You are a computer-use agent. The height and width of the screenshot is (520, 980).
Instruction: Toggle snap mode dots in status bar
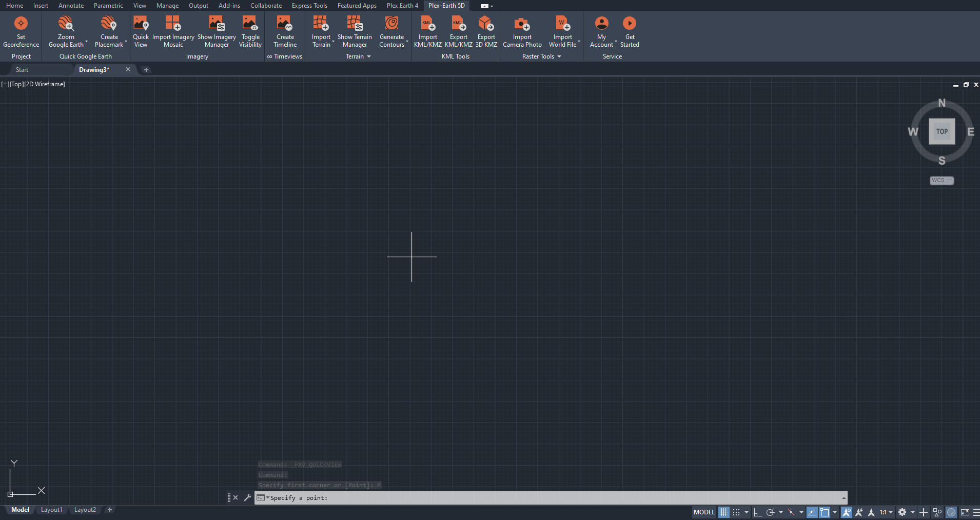click(x=736, y=512)
